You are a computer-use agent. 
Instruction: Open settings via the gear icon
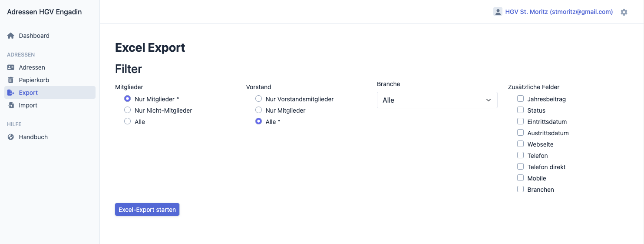click(x=624, y=12)
